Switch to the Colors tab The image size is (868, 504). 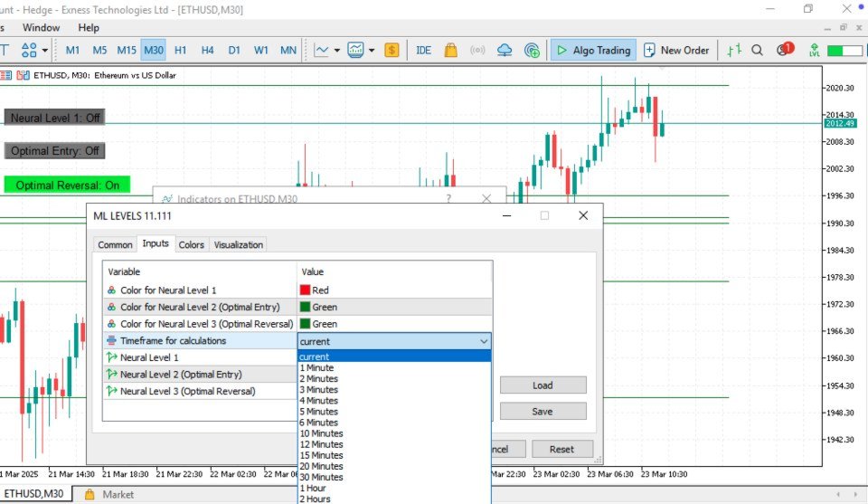tap(191, 245)
